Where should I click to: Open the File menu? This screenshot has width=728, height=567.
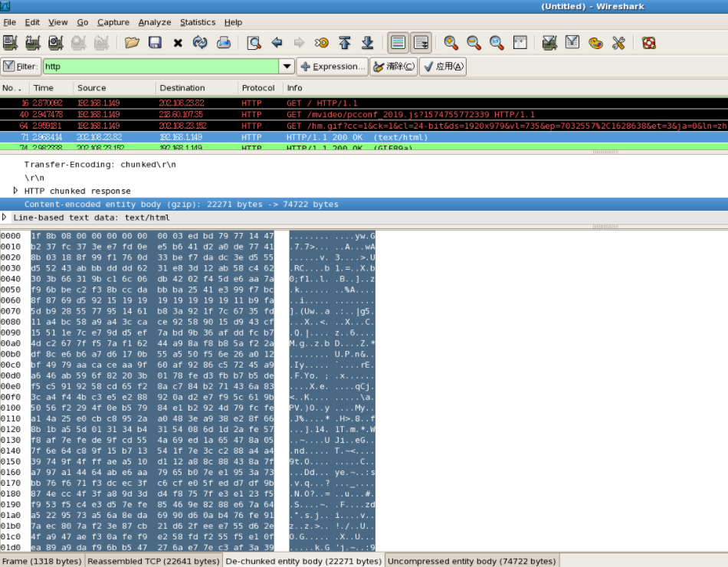point(9,21)
